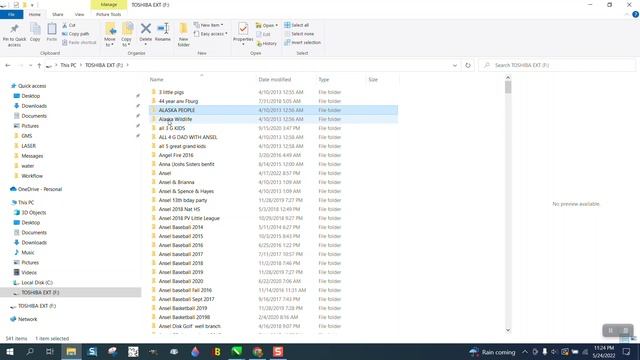The width and height of the screenshot is (640, 360).
Task: Open Easy access dropdown
Action: (x=211, y=34)
